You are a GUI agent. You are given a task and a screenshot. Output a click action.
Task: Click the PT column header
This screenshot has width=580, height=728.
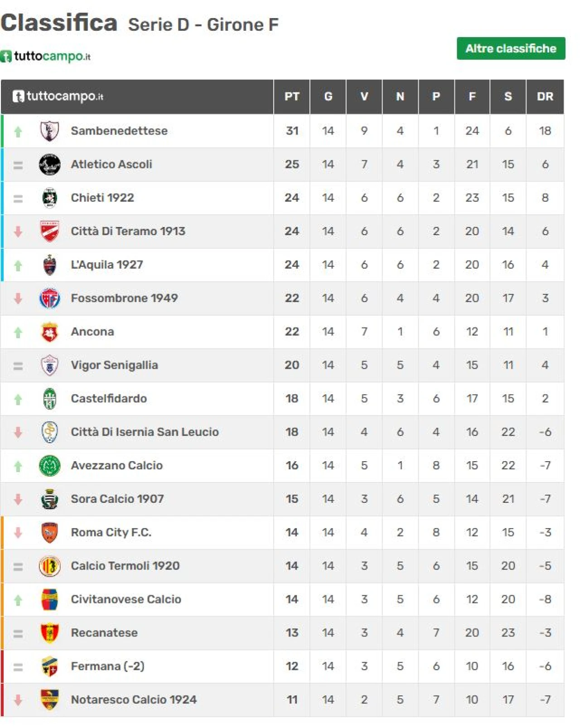292,96
